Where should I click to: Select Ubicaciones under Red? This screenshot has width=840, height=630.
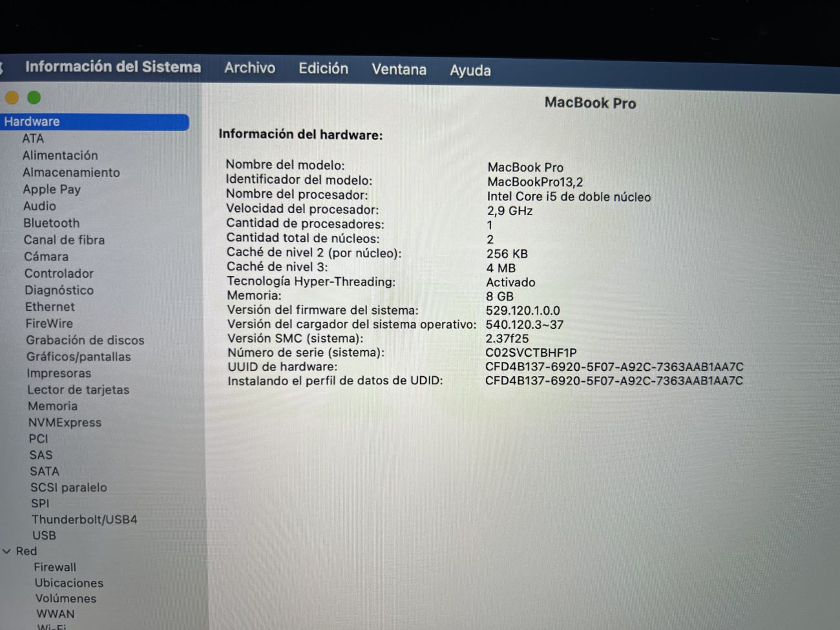pyautogui.click(x=68, y=583)
